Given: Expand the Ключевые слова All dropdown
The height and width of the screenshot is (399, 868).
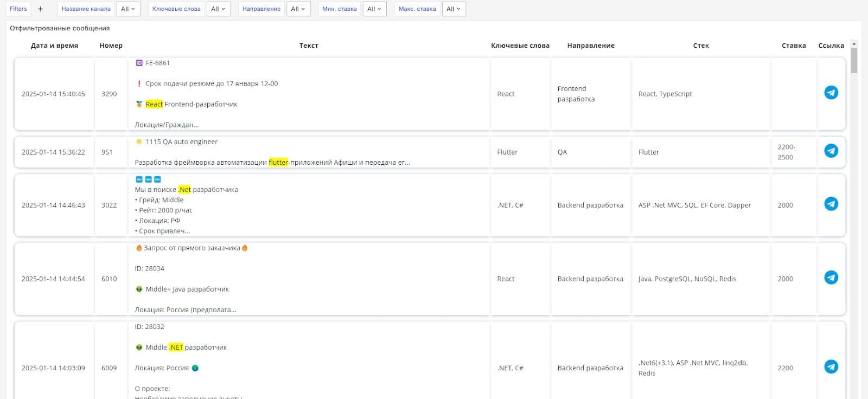Looking at the screenshot, I should [x=218, y=9].
